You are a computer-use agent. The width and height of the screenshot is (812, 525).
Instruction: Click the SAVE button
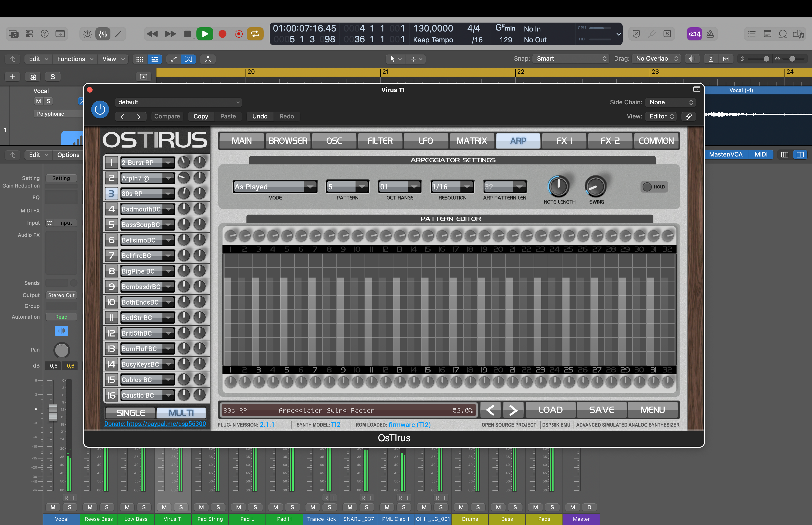[602, 410]
